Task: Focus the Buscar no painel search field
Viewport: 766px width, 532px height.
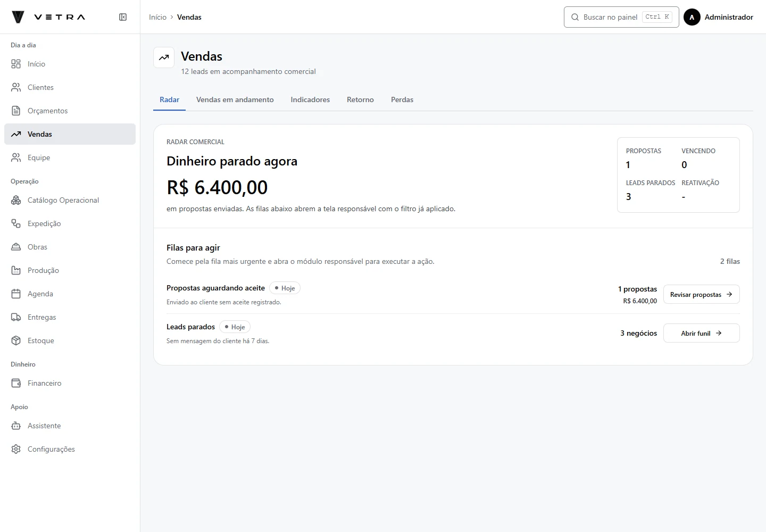Action: tap(621, 17)
